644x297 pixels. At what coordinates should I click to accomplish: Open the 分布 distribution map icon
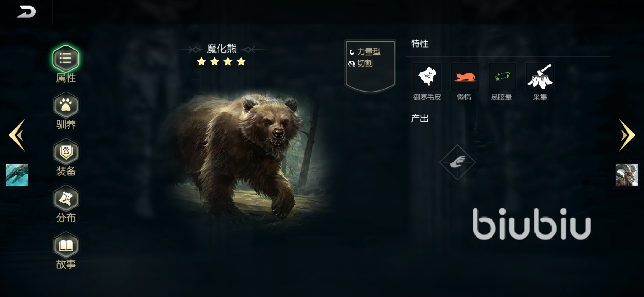click(x=66, y=198)
